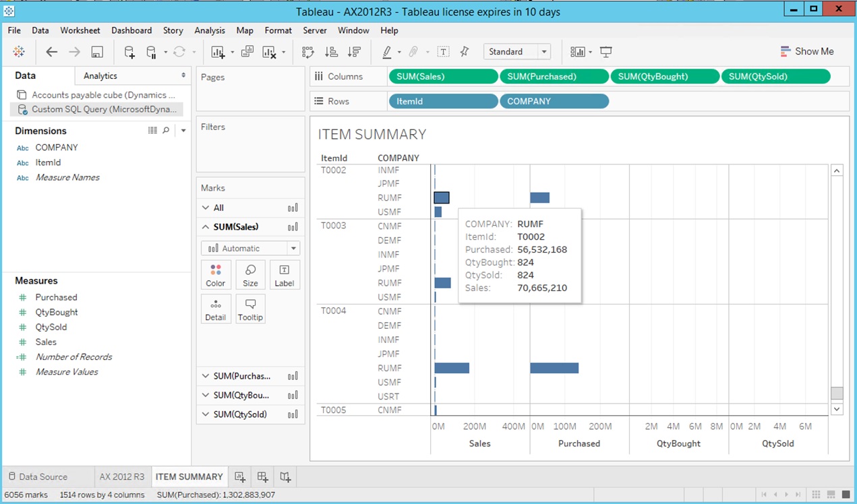
Task: Click the Show Me button
Action: [x=807, y=52]
